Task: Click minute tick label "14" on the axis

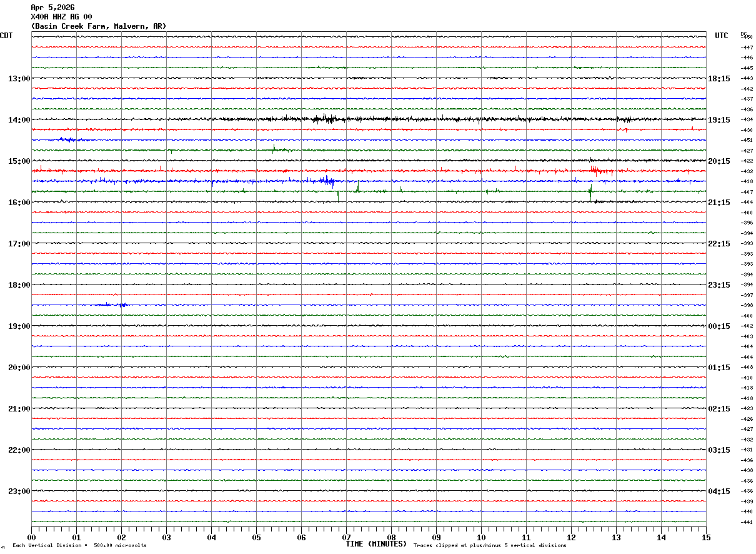Action: (661, 537)
